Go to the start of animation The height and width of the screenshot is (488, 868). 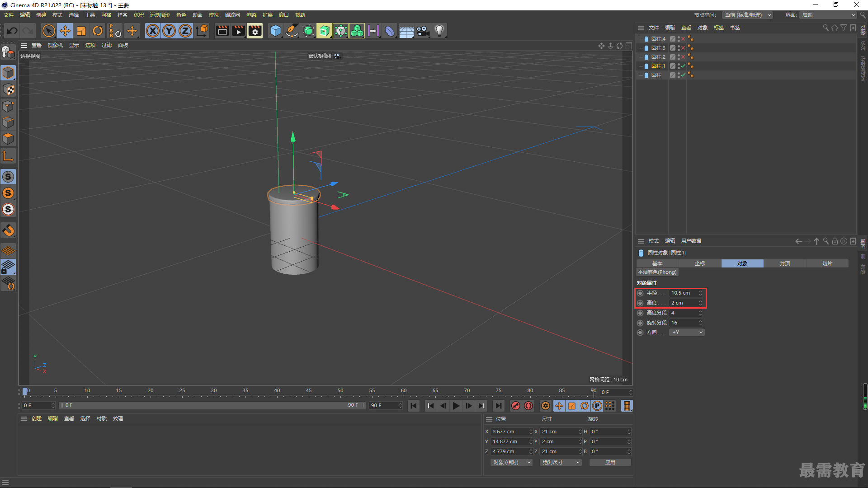click(x=414, y=406)
